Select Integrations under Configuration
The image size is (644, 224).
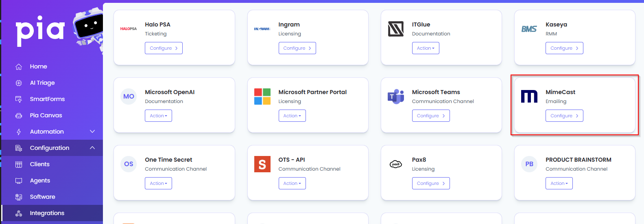[x=47, y=213]
